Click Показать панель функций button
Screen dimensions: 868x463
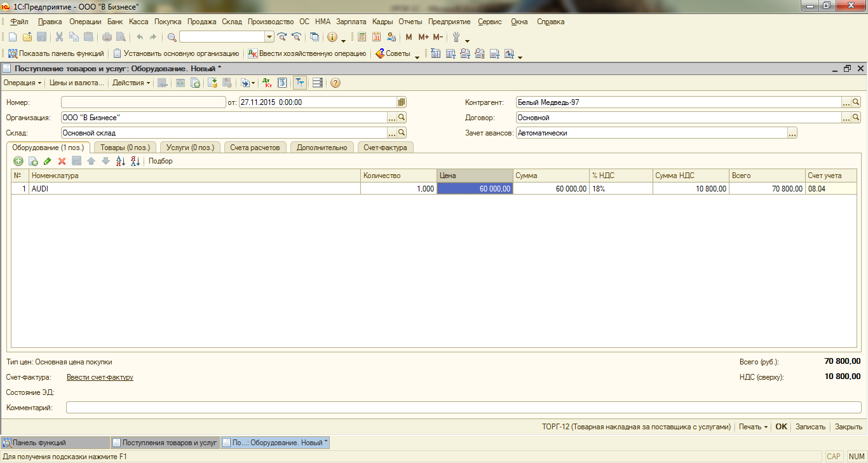[56, 54]
